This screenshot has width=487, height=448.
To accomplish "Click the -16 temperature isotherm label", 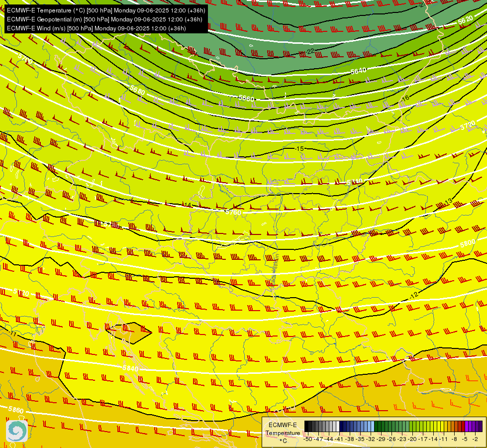I will click(x=405, y=99).
